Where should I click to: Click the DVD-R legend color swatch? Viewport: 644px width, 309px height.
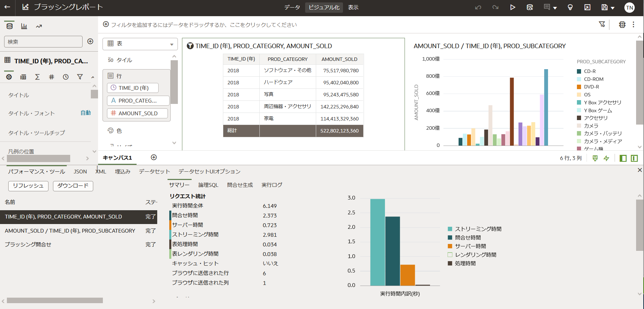[579, 87]
